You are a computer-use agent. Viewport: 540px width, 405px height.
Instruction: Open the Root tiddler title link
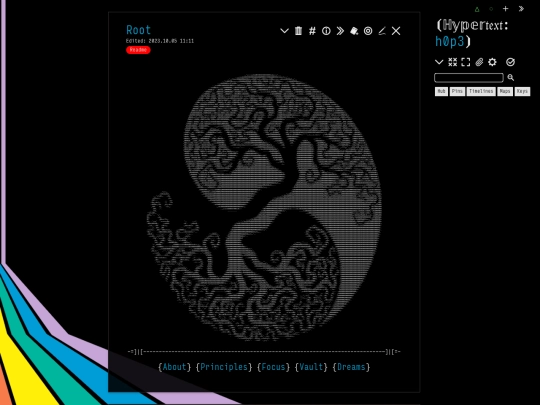pos(138,30)
